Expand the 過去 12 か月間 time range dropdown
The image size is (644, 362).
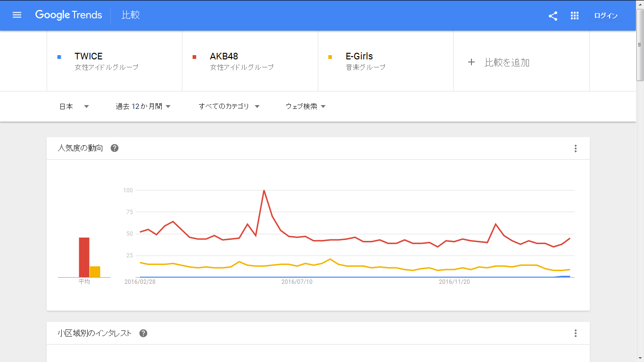tap(143, 107)
